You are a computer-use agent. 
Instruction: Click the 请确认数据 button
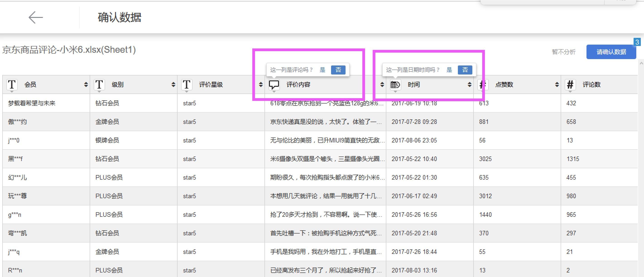(x=611, y=52)
